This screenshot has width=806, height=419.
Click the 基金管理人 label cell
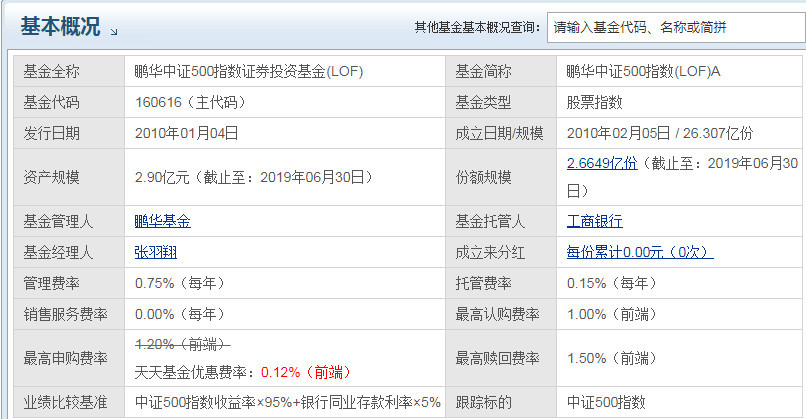point(69,221)
